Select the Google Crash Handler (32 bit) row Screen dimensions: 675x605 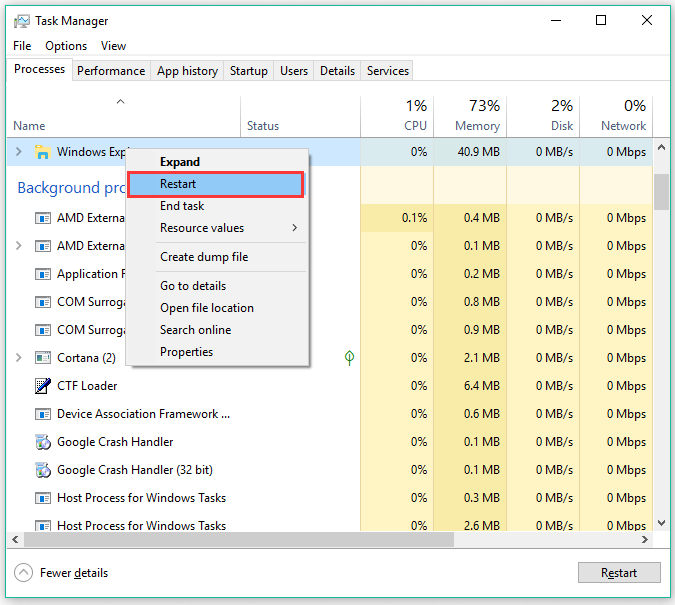pos(330,470)
